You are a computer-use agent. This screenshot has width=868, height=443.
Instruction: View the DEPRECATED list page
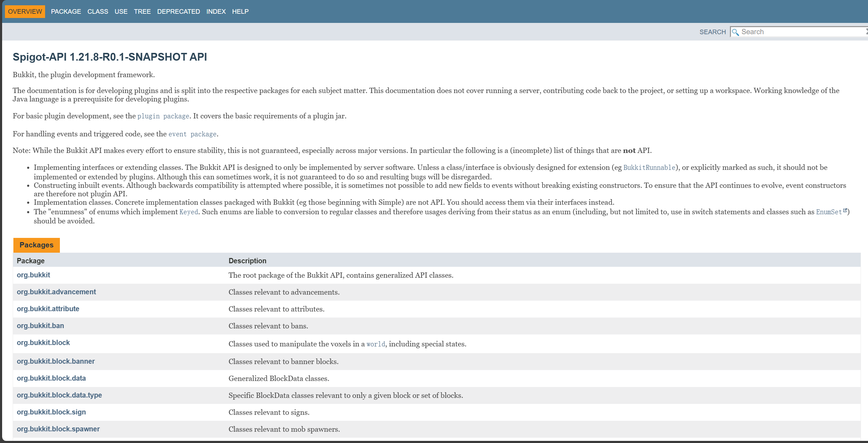click(179, 12)
